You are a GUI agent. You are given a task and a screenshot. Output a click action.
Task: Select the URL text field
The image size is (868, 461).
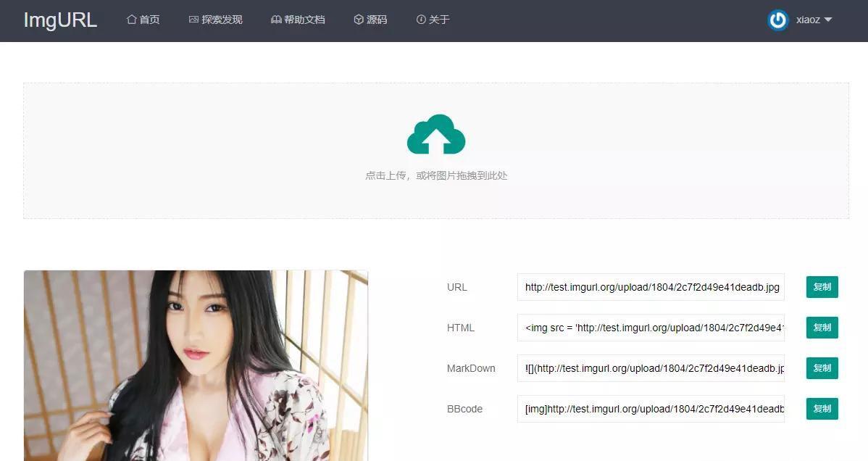pos(651,287)
